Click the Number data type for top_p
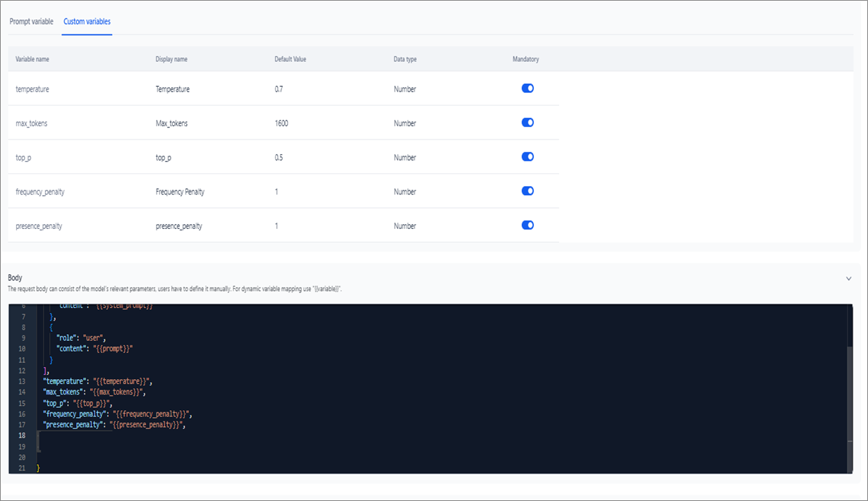Screen dimensions: 868x501 coord(405,158)
